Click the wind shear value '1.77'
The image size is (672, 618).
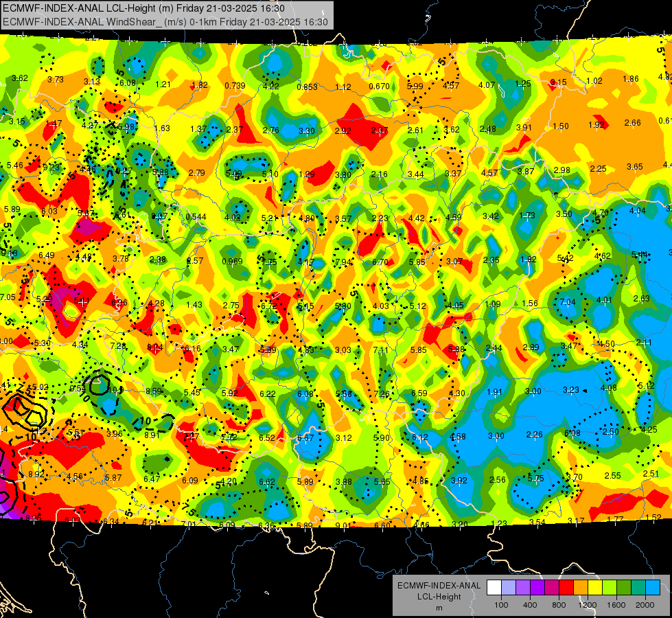(x=615, y=519)
